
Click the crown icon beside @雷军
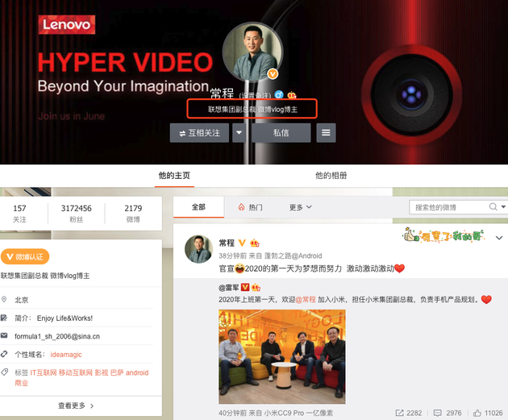point(256,287)
